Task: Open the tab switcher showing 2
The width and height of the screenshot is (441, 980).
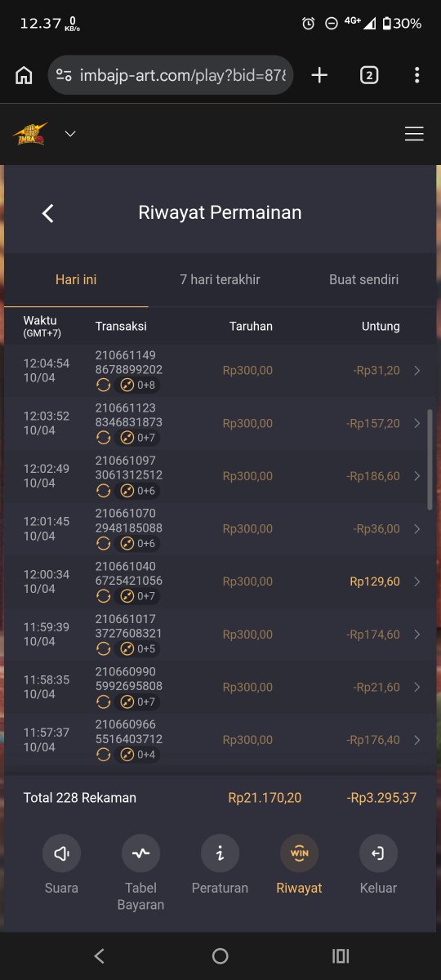Action: point(368,75)
